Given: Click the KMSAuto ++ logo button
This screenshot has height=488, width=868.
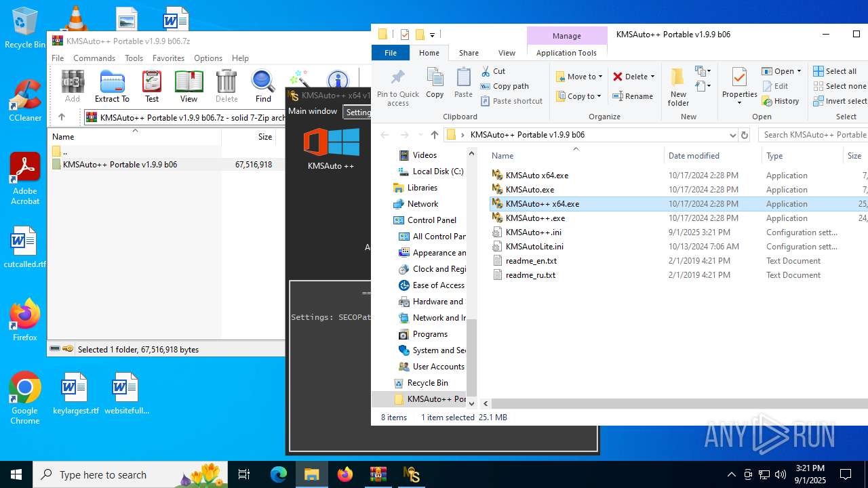Looking at the screenshot, I should 331,149.
